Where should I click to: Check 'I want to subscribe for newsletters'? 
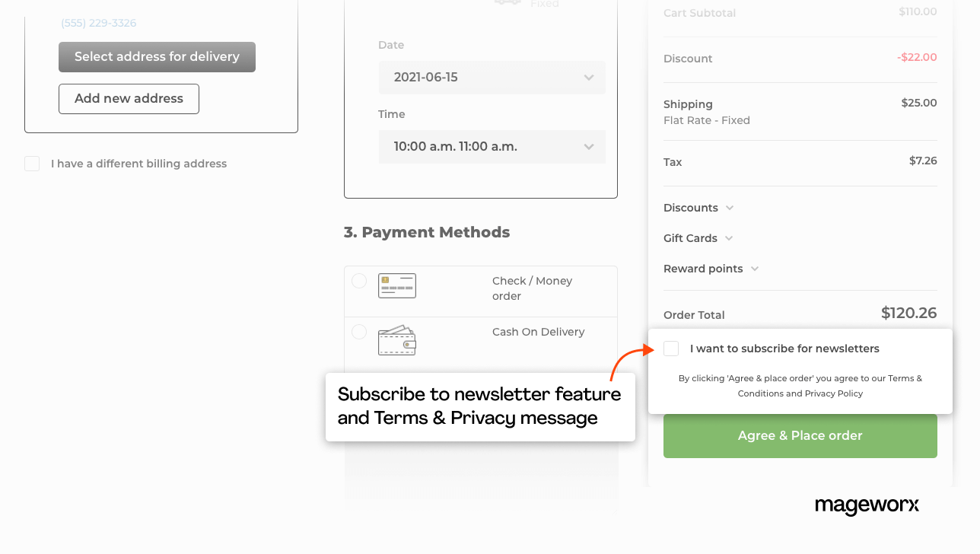pyautogui.click(x=671, y=348)
